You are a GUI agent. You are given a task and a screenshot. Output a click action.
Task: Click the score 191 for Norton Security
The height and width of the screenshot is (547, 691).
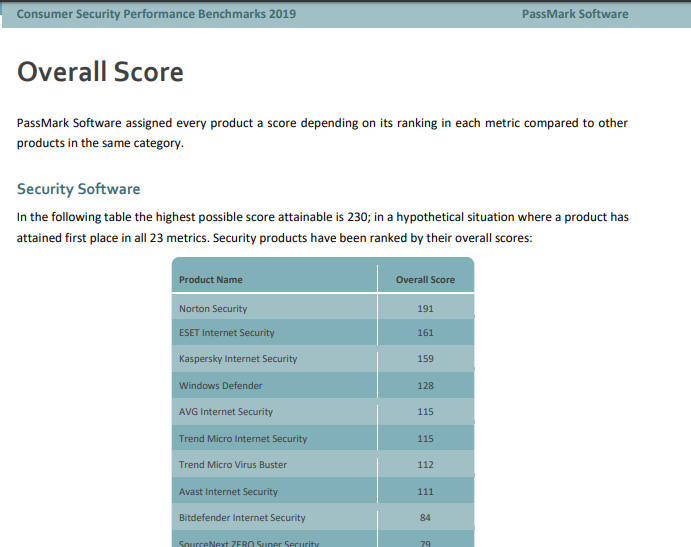point(425,309)
